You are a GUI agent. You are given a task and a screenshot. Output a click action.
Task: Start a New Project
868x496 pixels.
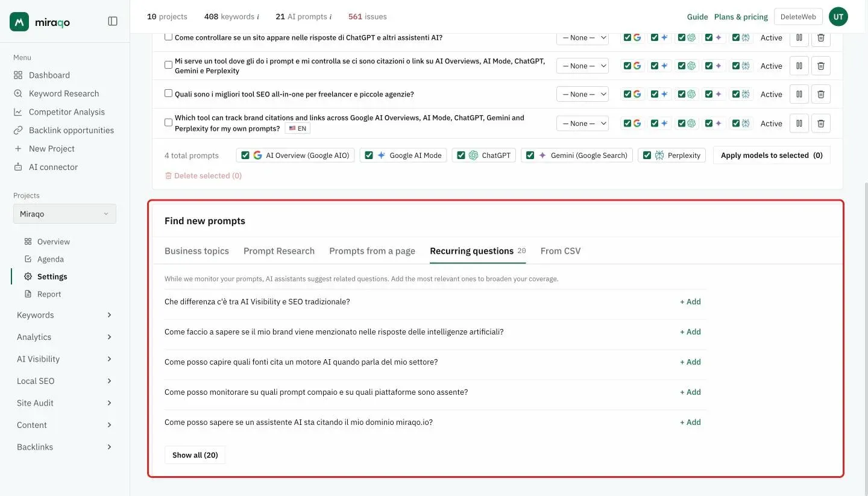(52, 149)
